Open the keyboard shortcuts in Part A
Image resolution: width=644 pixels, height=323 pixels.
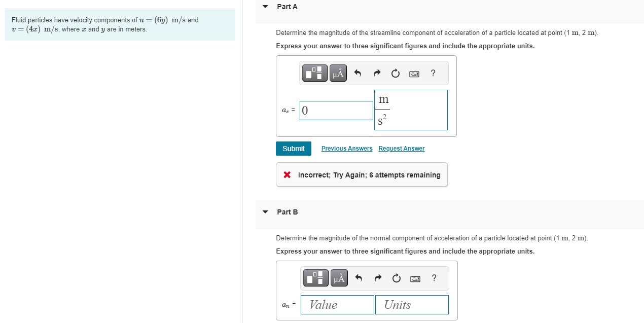(414, 73)
